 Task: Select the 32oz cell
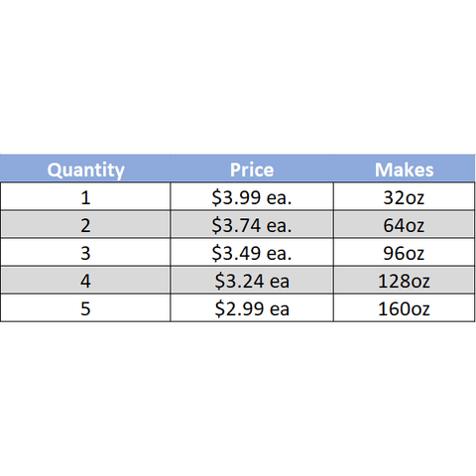(x=405, y=196)
